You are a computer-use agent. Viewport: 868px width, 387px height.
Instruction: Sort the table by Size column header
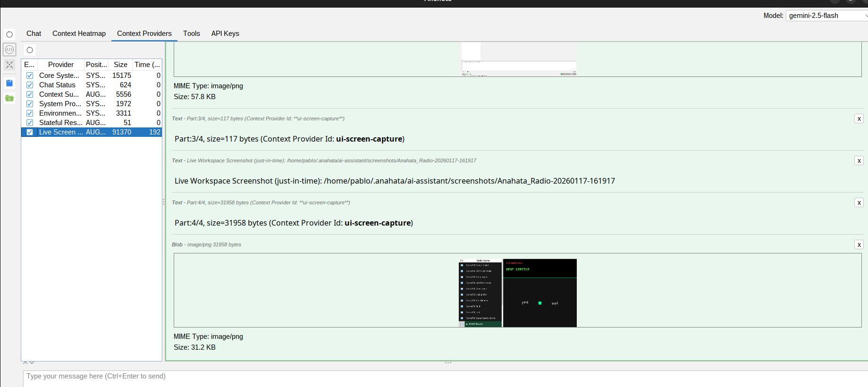[x=120, y=65]
